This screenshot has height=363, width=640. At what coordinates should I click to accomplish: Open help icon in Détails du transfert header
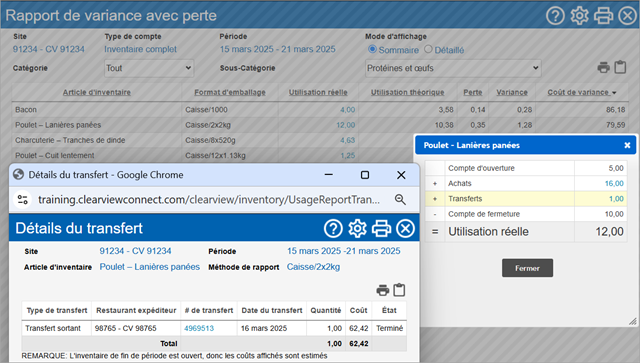(x=333, y=228)
